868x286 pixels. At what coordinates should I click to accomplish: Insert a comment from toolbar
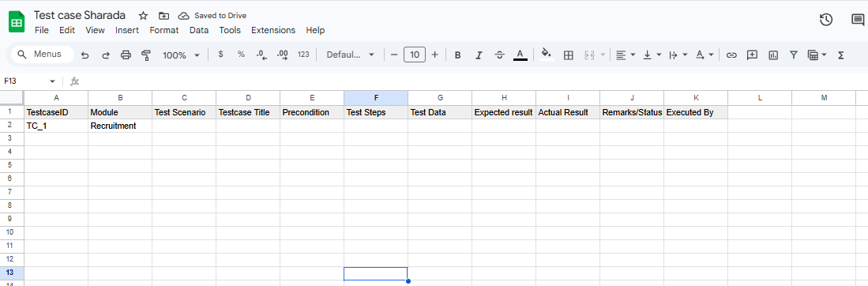[x=753, y=55]
